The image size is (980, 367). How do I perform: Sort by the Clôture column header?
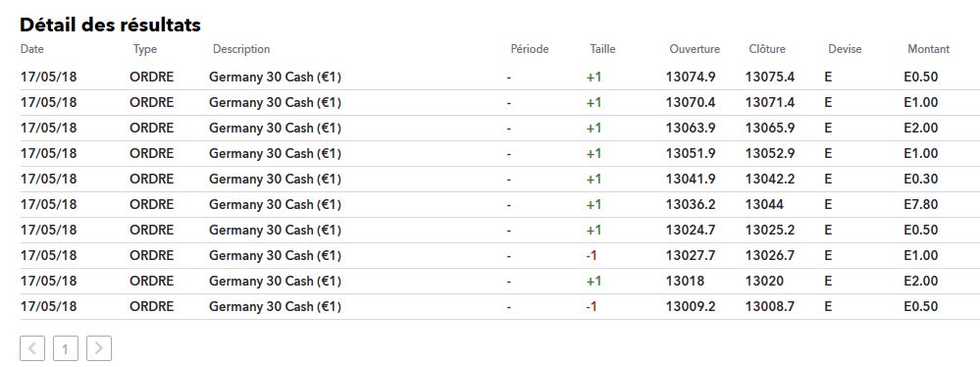767,49
